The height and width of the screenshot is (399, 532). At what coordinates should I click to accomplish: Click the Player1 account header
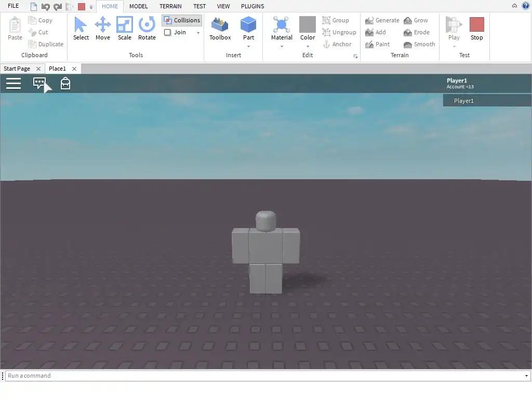(x=460, y=83)
